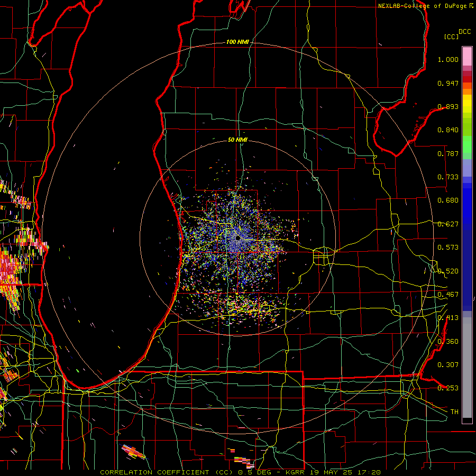Click the 50 NMI range ring label
The height and width of the screenshot is (476, 476).
pos(237,140)
